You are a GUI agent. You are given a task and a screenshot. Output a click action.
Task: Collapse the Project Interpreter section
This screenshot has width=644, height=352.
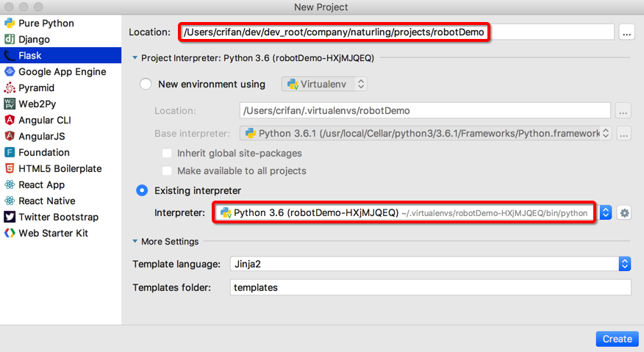[x=135, y=57]
